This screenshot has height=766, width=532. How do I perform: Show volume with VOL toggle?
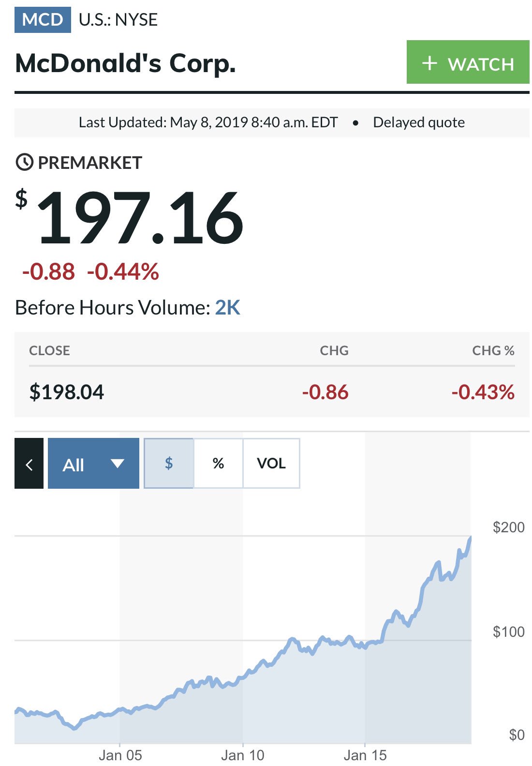(x=271, y=463)
